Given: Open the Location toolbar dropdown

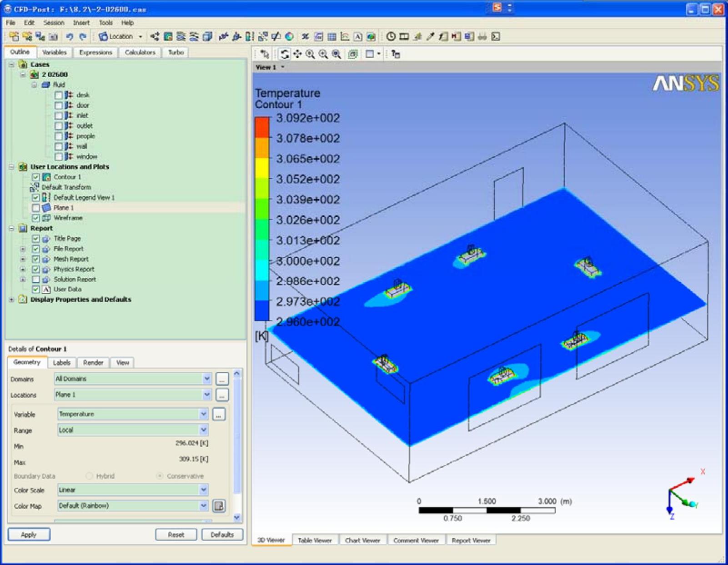Looking at the screenshot, I should pyautogui.click(x=140, y=36).
